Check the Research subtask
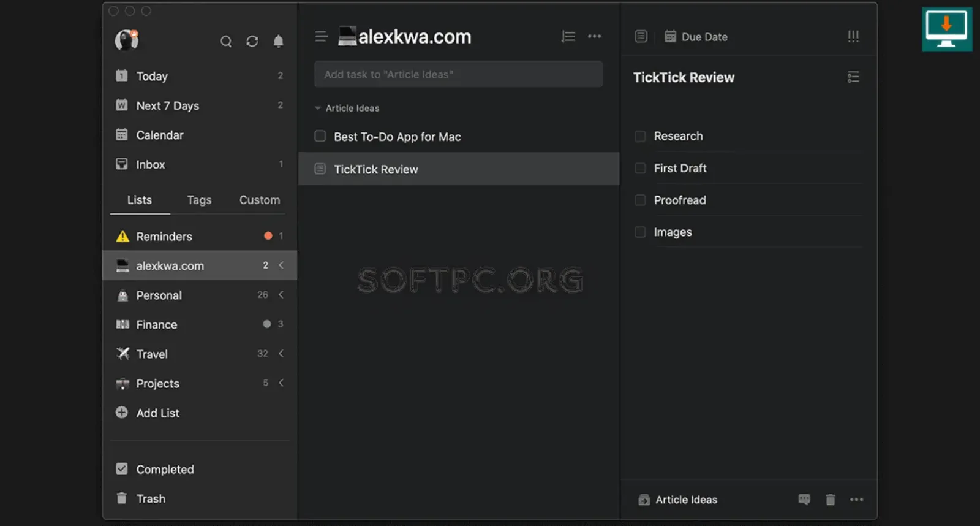The image size is (980, 526). pos(640,136)
